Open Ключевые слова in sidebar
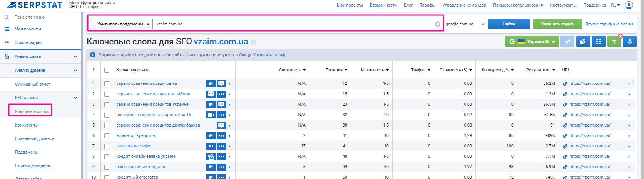 pos(32,111)
